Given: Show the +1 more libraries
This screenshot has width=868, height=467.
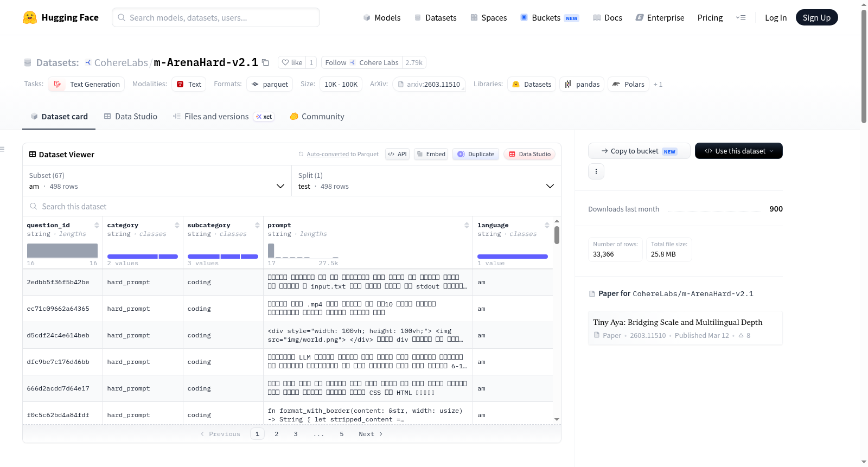Looking at the screenshot, I should [658, 84].
